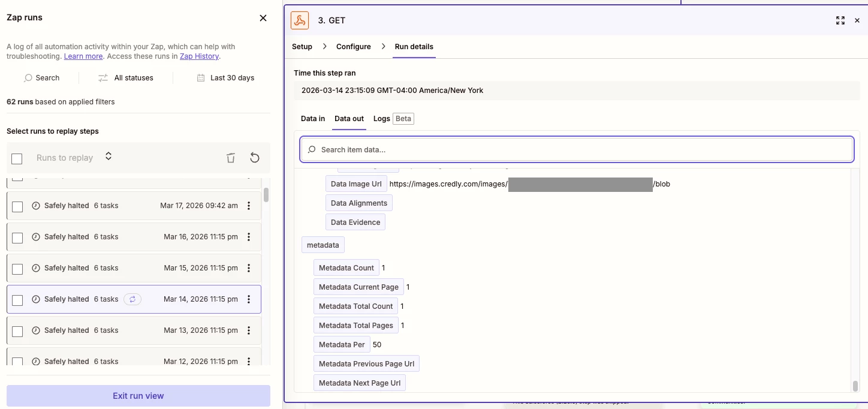Click the Data Evidence field label

355,222
